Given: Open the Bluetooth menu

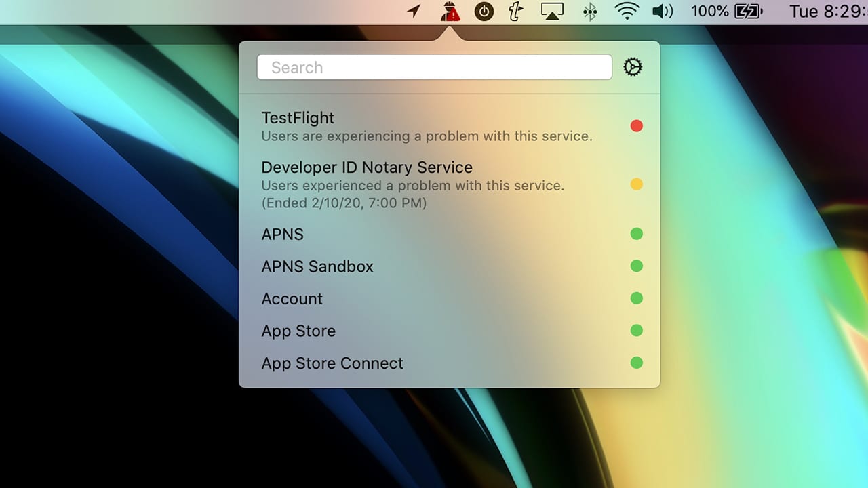Looking at the screenshot, I should tap(591, 12).
